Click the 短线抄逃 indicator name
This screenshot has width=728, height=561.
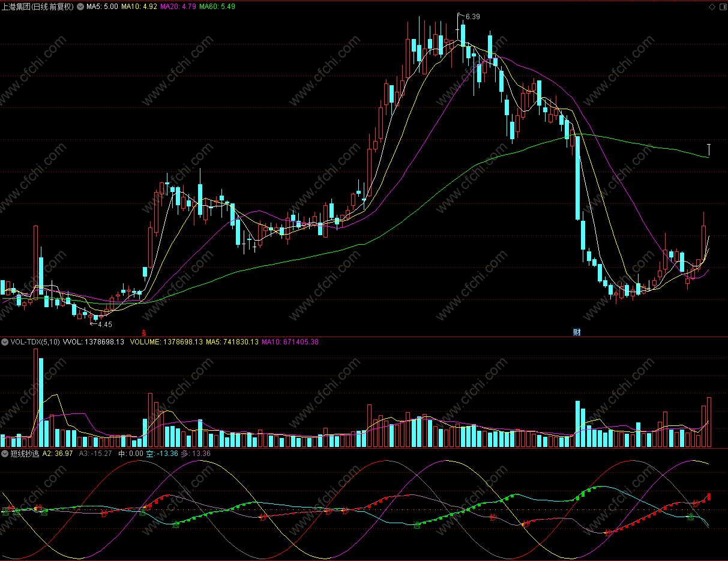[25, 454]
